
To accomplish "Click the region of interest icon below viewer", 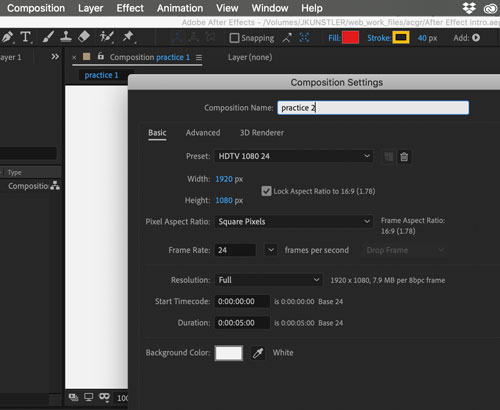I will coord(73,397).
